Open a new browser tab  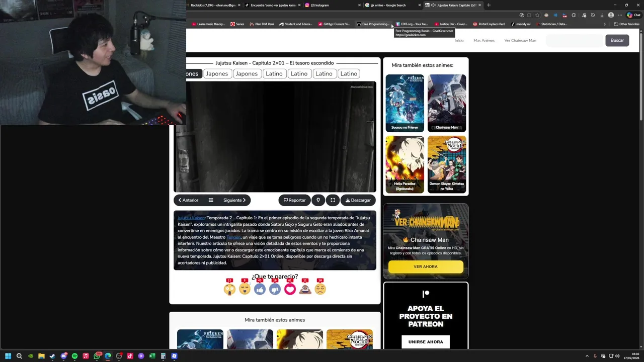tap(489, 5)
